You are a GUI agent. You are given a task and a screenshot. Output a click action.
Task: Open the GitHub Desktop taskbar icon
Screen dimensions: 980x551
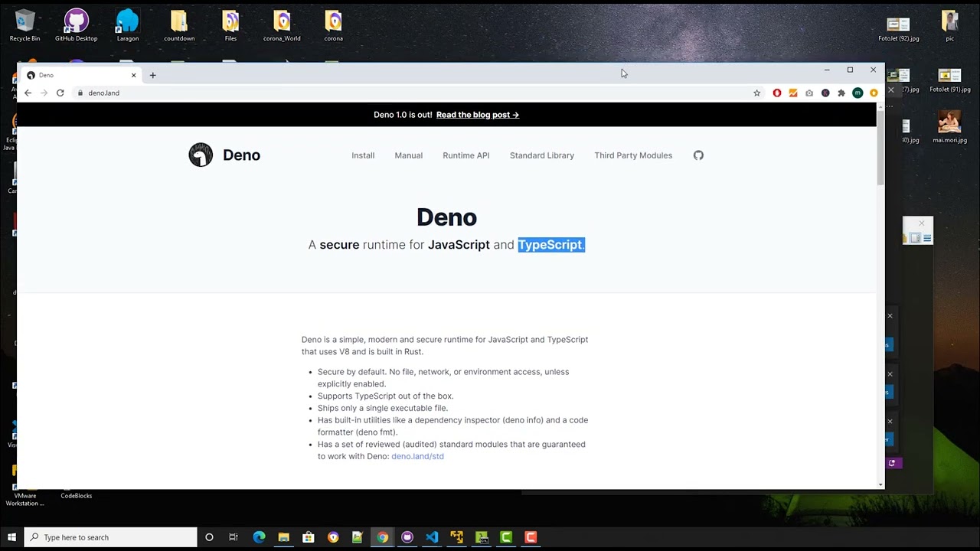coord(407,537)
